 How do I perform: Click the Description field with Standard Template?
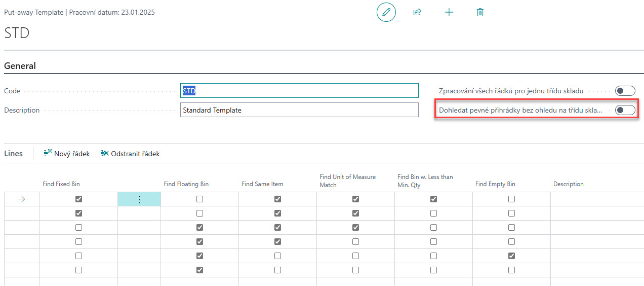click(x=299, y=110)
